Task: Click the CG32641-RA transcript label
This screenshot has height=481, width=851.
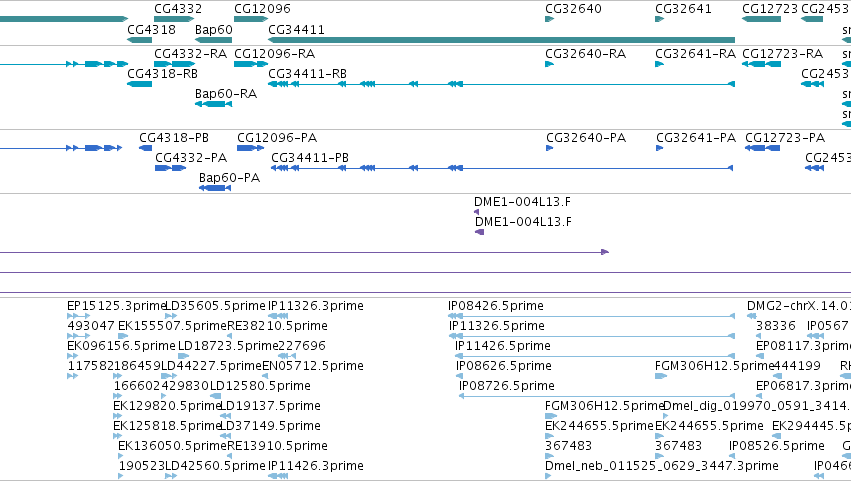Action: point(695,54)
